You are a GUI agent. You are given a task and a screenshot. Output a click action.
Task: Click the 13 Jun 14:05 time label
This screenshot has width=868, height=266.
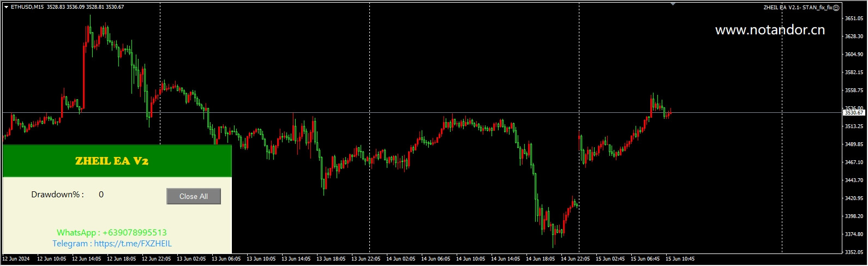pyautogui.click(x=296, y=259)
